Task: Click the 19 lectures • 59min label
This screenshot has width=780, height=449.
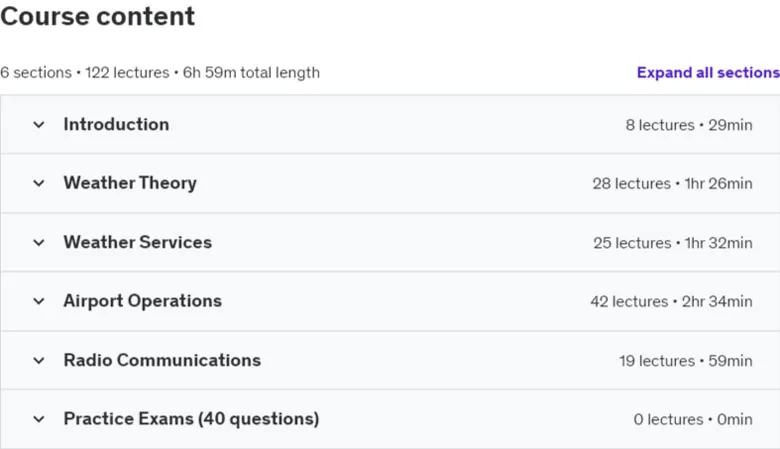Action: tap(685, 360)
